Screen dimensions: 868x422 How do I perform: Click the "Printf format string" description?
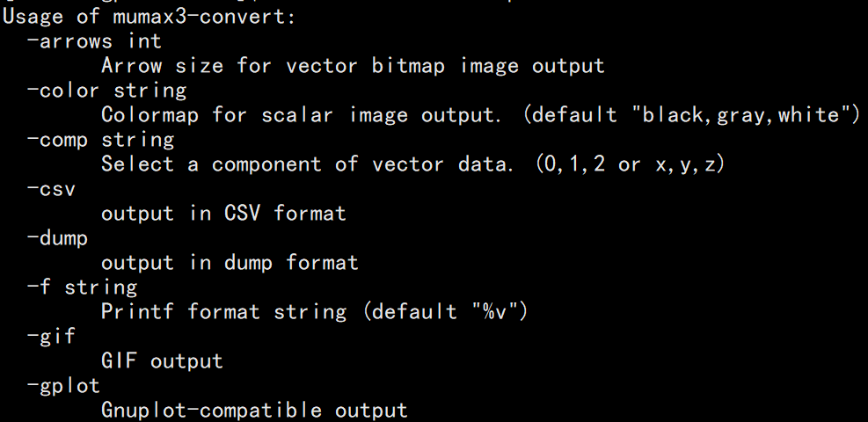point(223,312)
